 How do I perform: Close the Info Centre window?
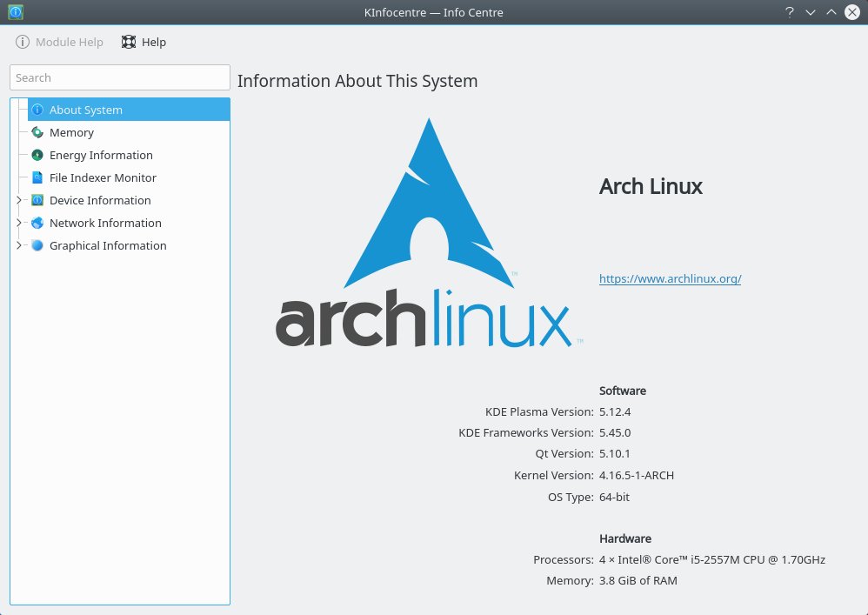coord(852,12)
